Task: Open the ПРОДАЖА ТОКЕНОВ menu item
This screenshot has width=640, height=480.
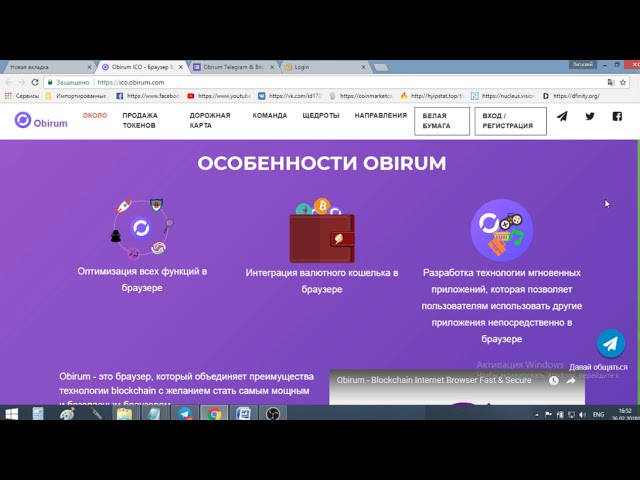Action: pyautogui.click(x=140, y=120)
